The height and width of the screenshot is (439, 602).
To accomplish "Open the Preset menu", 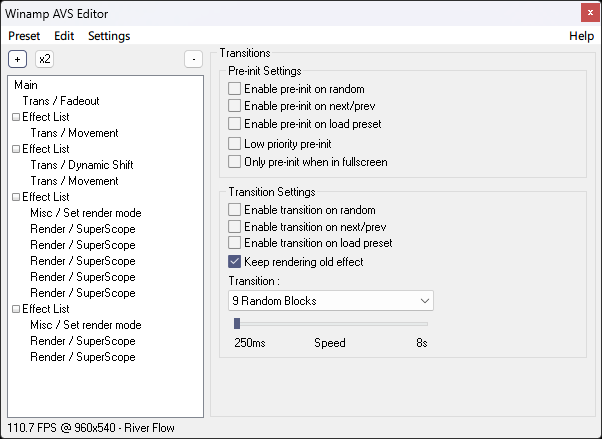I will tap(24, 36).
